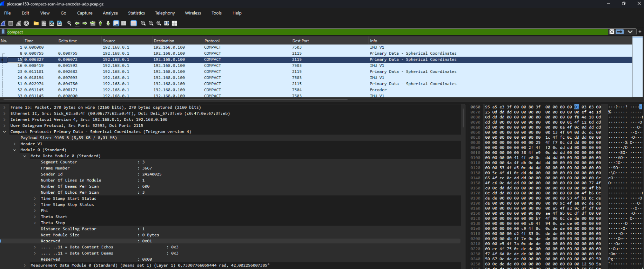This screenshot has height=269, width=644.
Task: Go forward in packet history
Action: pos(85,23)
